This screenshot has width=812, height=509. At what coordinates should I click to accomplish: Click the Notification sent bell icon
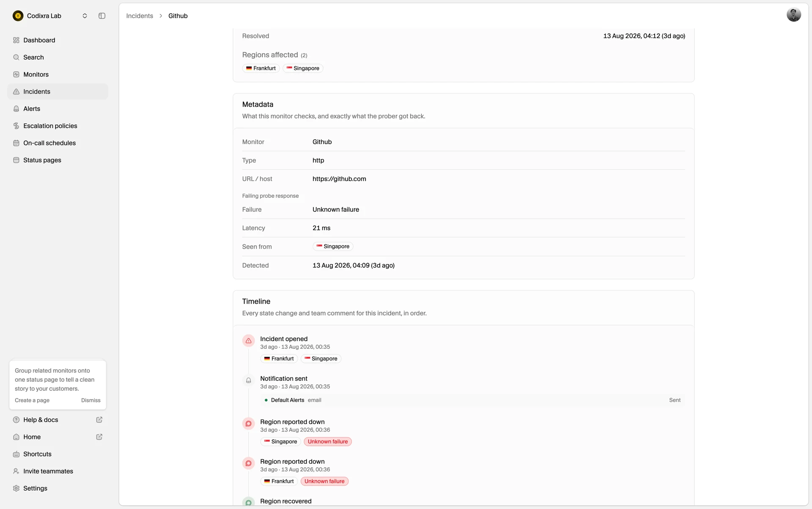(x=248, y=380)
